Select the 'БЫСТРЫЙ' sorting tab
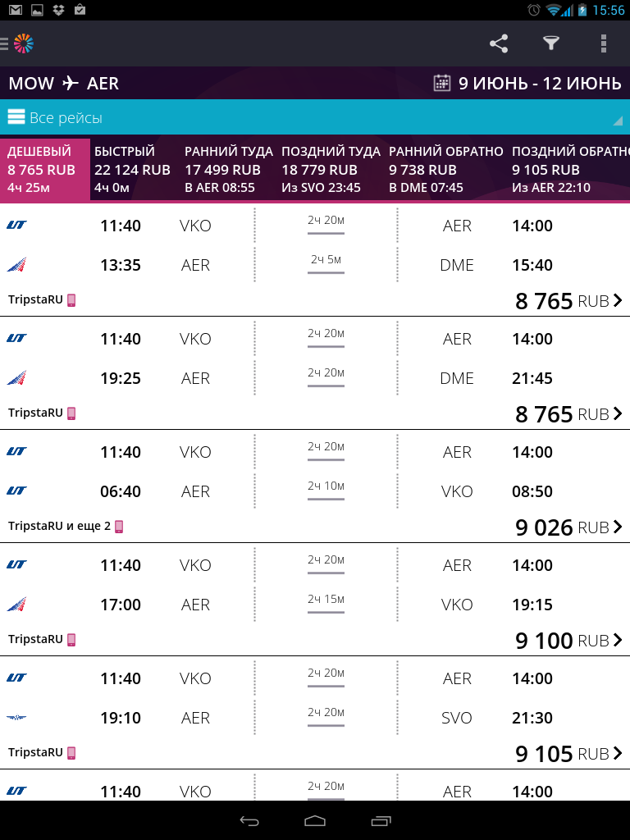630x840 pixels. (132, 169)
